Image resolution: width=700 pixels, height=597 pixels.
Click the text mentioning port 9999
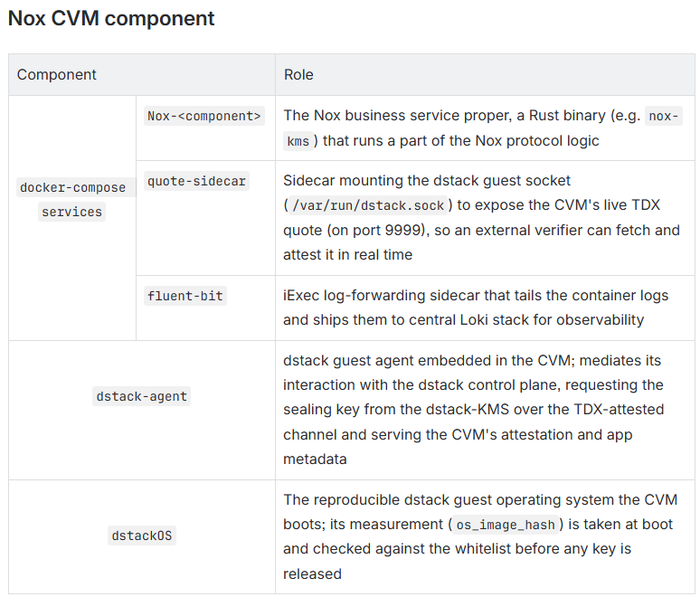(x=378, y=230)
